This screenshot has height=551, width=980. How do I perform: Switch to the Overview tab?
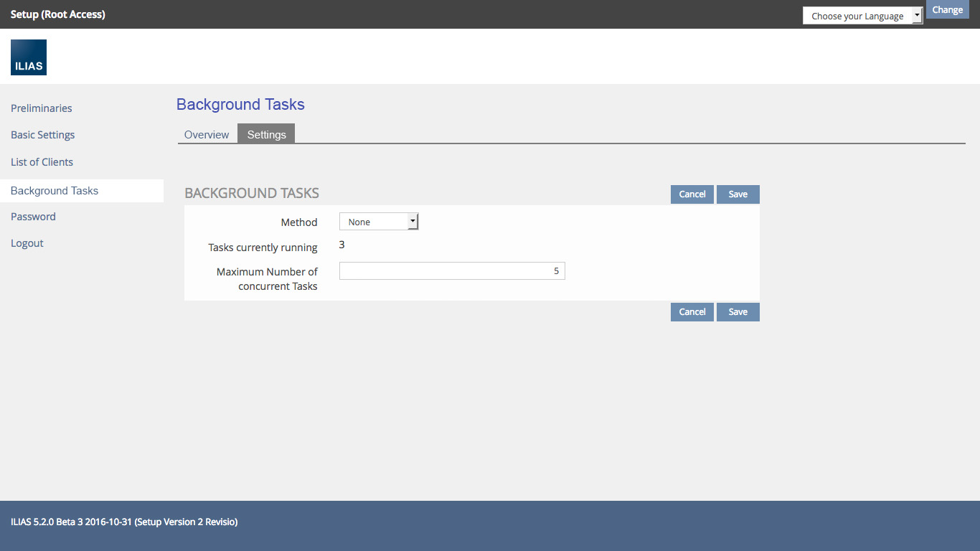[x=207, y=134]
